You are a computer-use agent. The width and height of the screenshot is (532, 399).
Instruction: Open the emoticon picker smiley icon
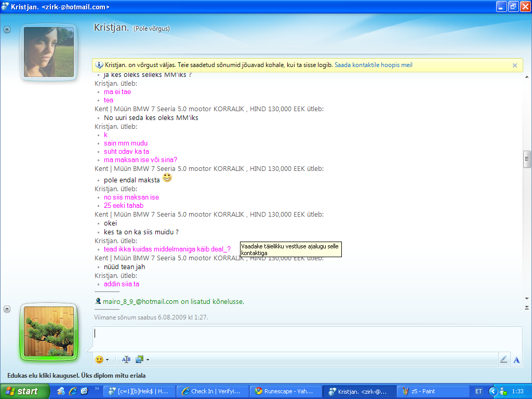pyautogui.click(x=99, y=360)
